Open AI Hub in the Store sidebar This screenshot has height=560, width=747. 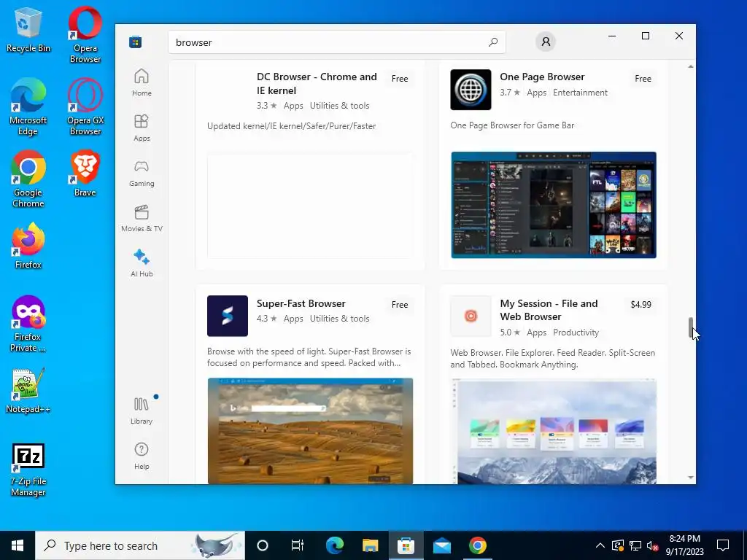pos(142,264)
